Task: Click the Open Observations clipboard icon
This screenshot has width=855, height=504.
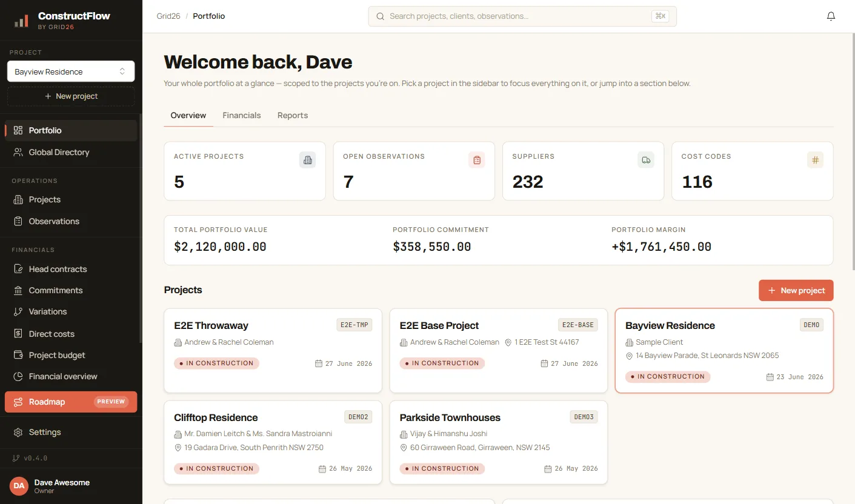Action: (x=477, y=160)
